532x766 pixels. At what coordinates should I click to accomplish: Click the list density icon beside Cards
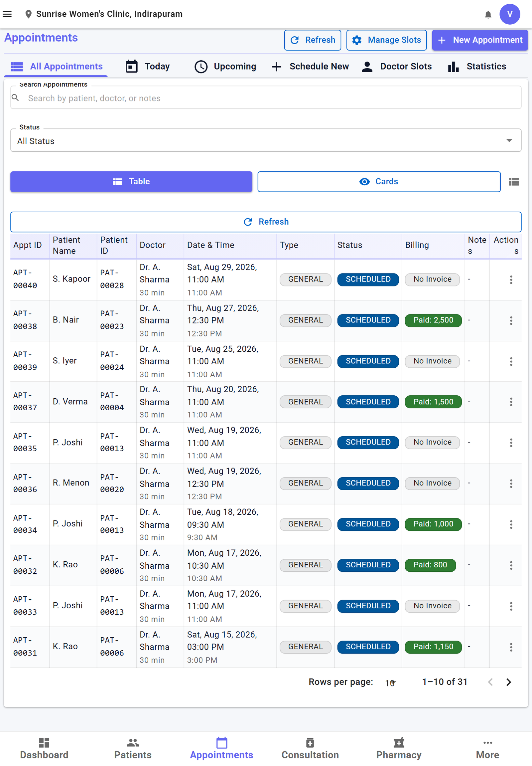tap(514, 182)
